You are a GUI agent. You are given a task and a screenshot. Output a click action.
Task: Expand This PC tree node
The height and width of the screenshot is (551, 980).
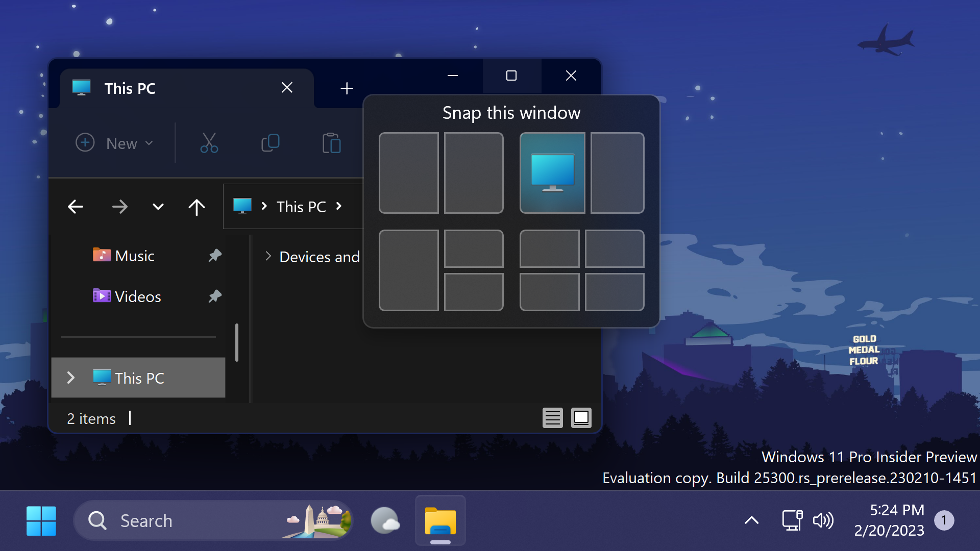pyautogui.click(x=71, y=378)
